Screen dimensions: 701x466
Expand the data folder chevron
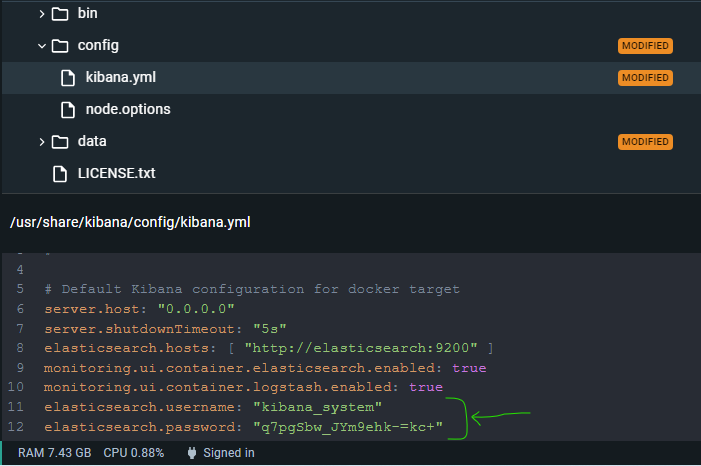(x=42, y=142)
